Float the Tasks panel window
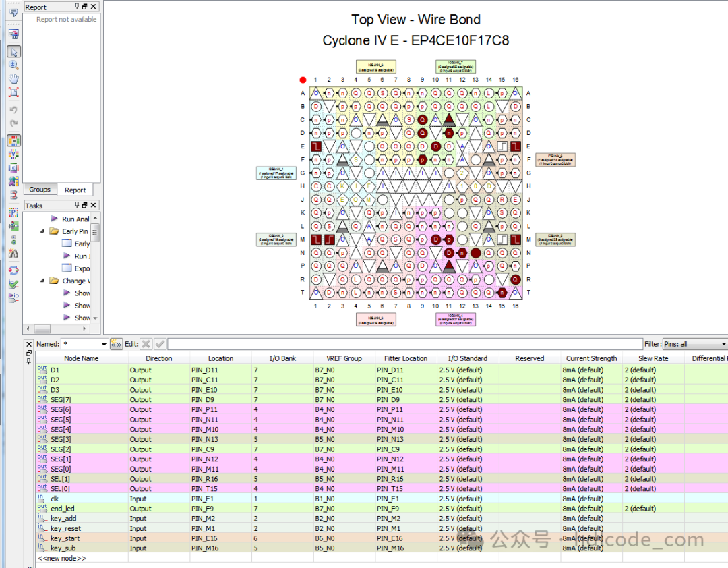This screenshot has width=728, height=568. pyautogui.click(x=85, y=205)
